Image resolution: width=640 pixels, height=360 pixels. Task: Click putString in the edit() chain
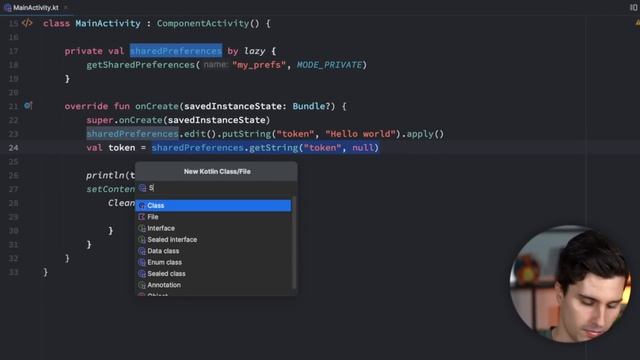[246, 134]
